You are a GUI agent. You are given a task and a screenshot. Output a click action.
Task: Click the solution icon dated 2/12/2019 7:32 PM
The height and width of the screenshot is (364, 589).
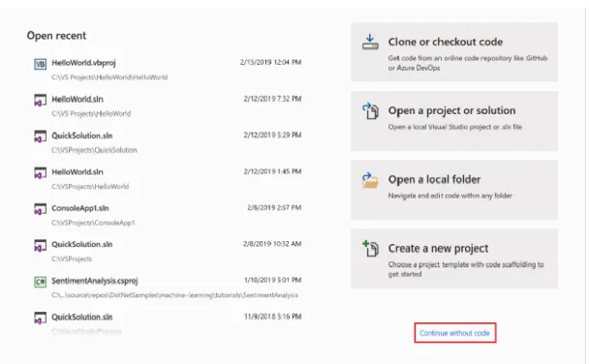(x=40, y=100)
